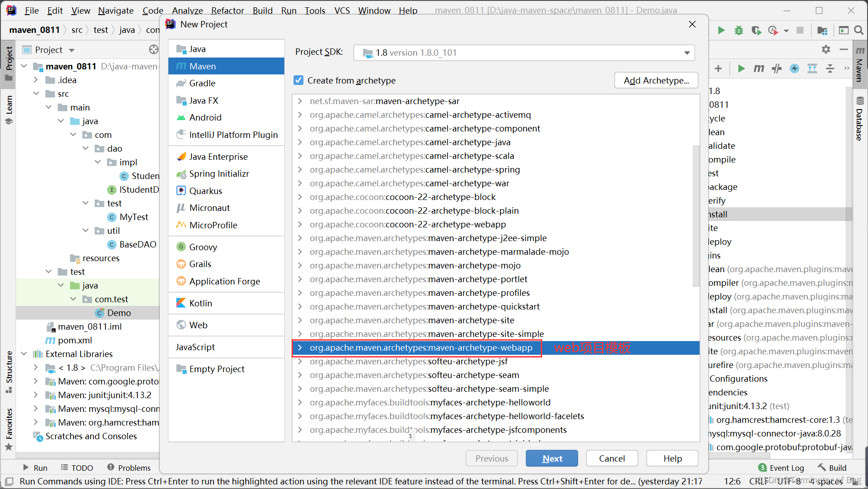Pick Java FX project type
Screen dimensions: 868x489
(x=226, y=100)
